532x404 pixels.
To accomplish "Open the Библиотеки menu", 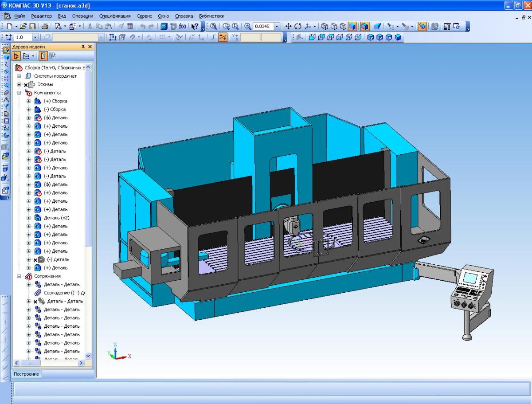I will [211, 16].
